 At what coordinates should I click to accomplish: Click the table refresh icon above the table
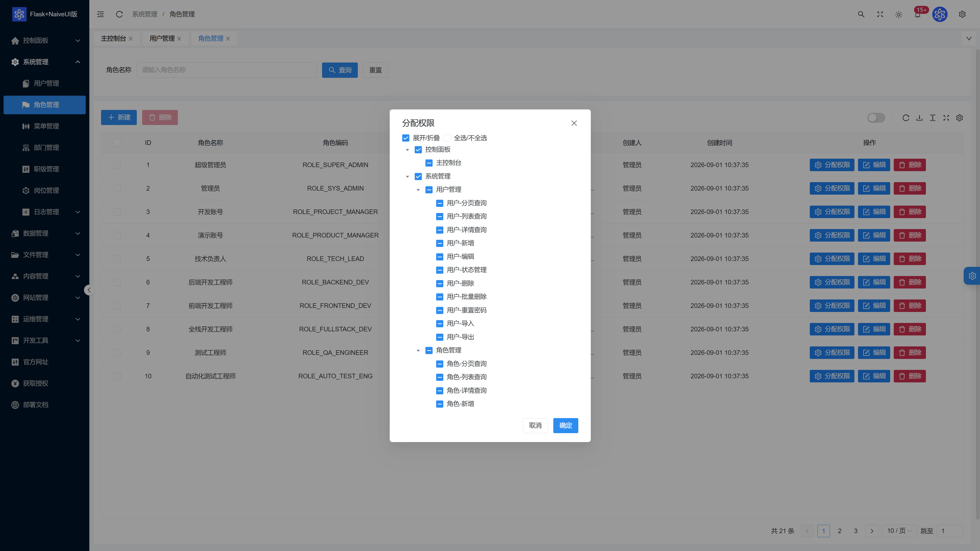click(906, 118)
